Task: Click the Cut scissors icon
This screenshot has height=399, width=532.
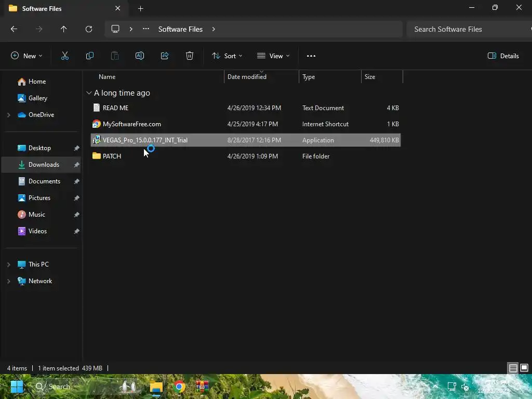Action: coord(65,56)
